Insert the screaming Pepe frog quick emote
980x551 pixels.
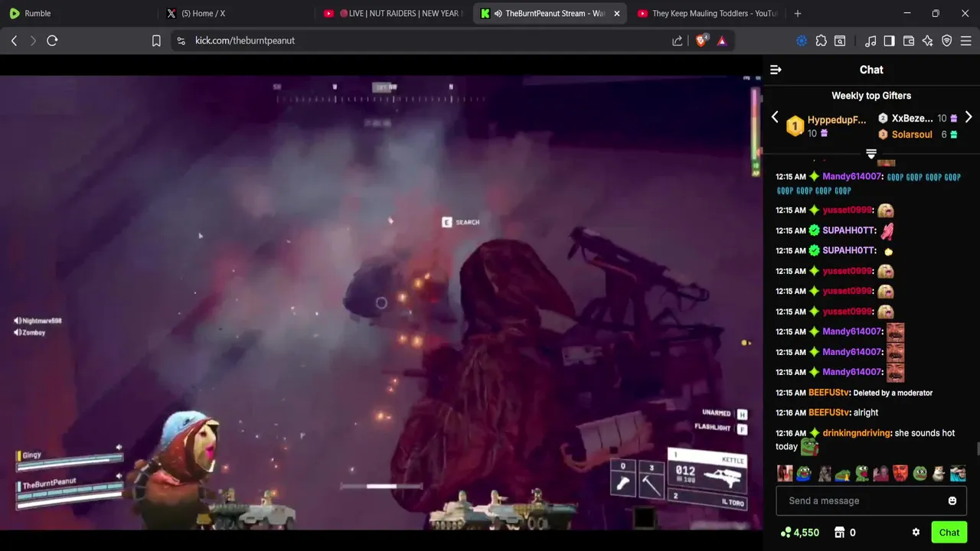862,474
